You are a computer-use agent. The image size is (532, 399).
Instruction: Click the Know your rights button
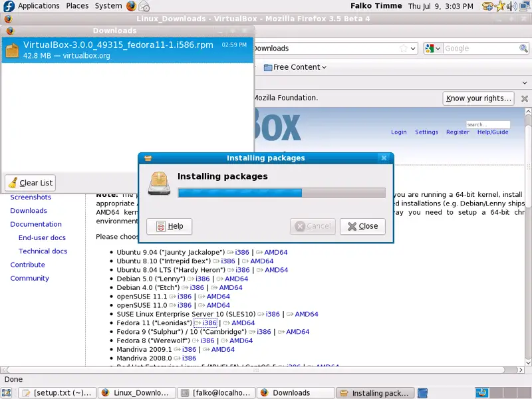[478, 98]
